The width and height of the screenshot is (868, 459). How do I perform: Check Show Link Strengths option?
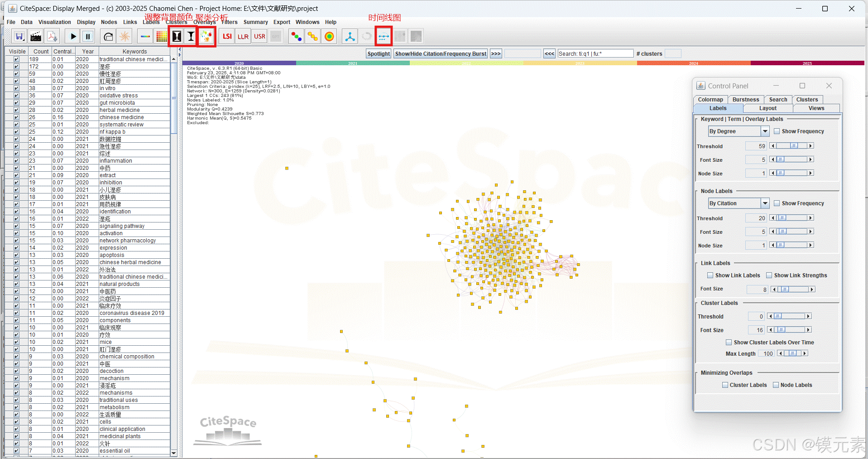click(x=769, y=275)
